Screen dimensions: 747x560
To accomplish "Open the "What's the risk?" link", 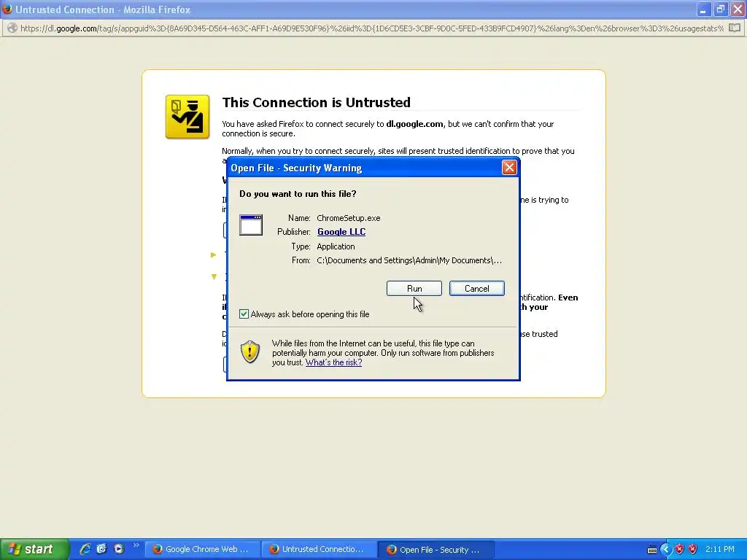I will coord(333,362).
